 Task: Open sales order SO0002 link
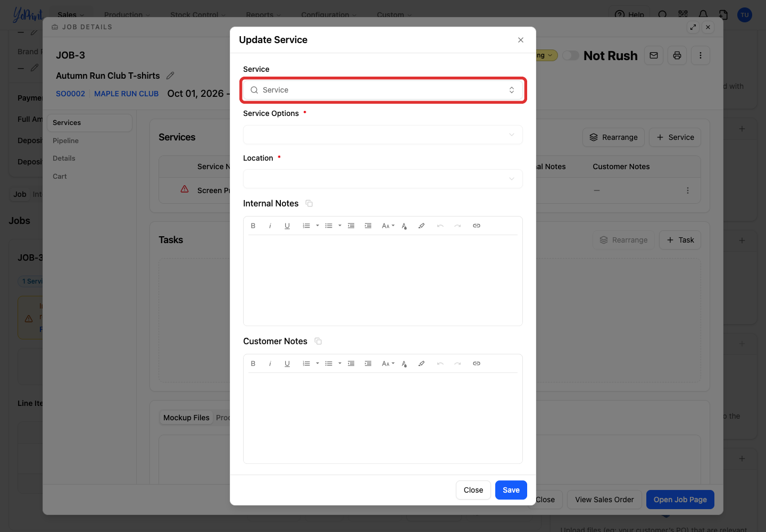pos(70,94)
